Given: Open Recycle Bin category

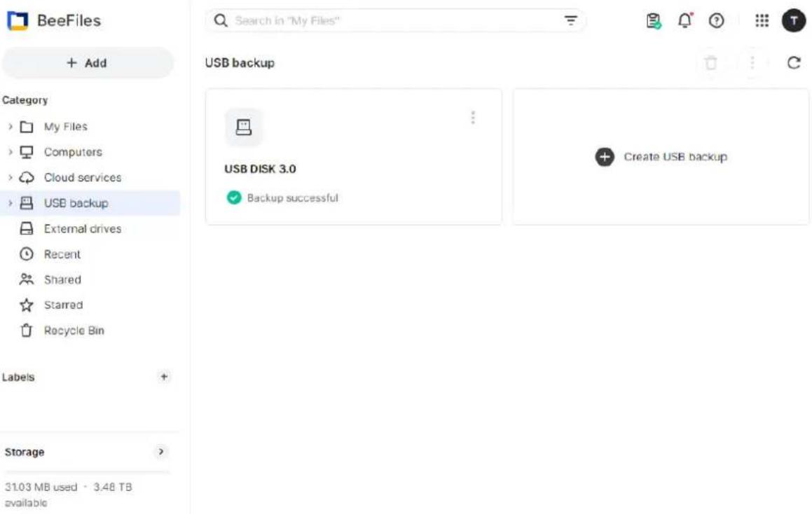Looking at the screenshot, I should [90, 331].
